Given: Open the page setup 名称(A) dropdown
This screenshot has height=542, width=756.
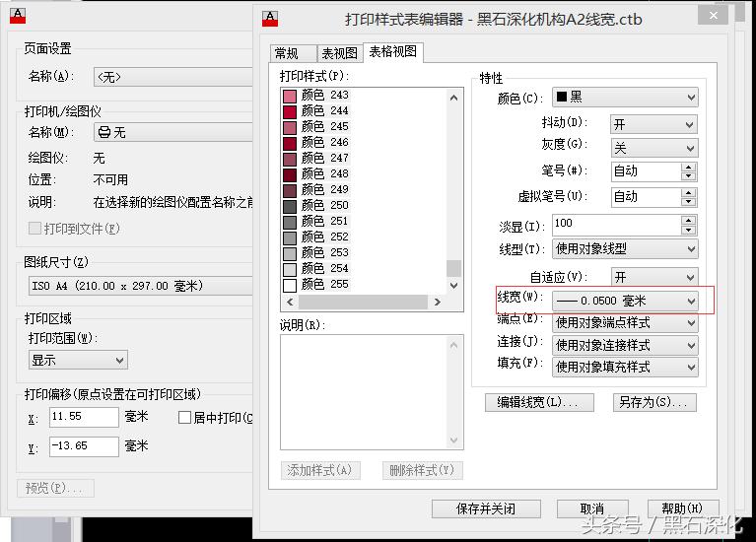Looking at the screenshot, I should point(173,77).
